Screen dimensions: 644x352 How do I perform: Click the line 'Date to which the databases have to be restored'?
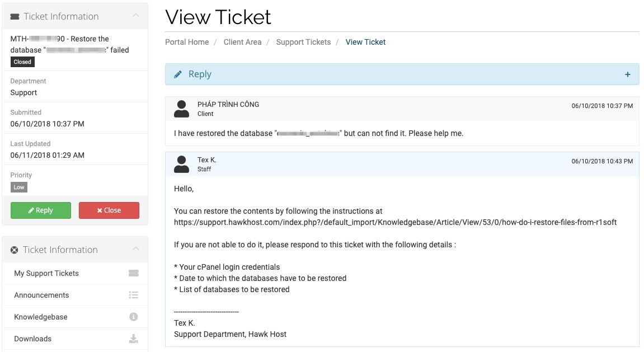[x=260, y=278]
